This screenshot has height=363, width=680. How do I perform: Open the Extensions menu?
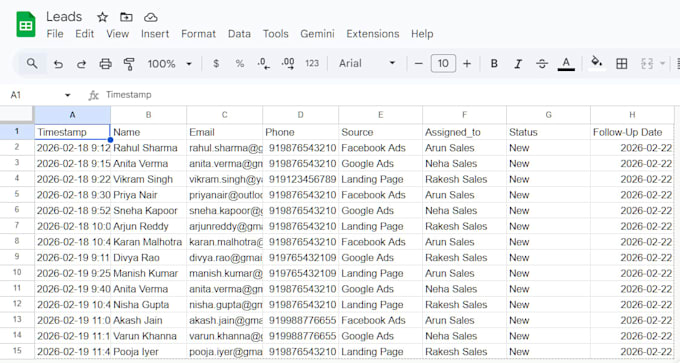[373, 34]
